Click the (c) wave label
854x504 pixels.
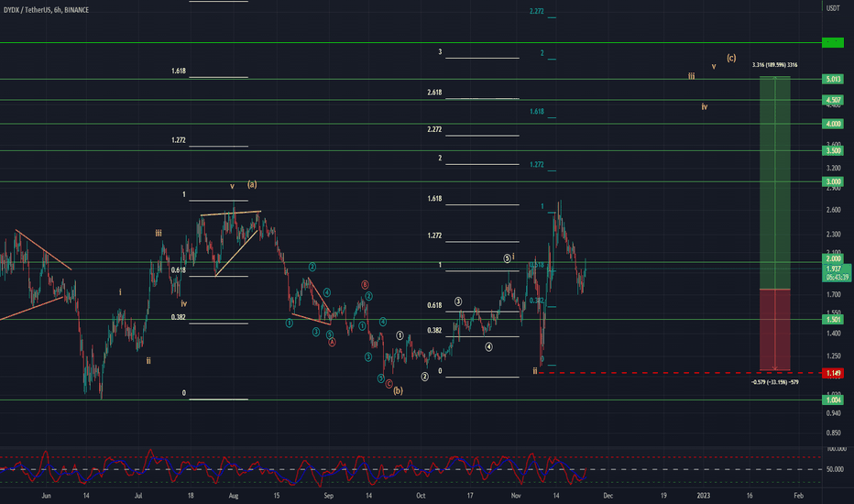731,57
